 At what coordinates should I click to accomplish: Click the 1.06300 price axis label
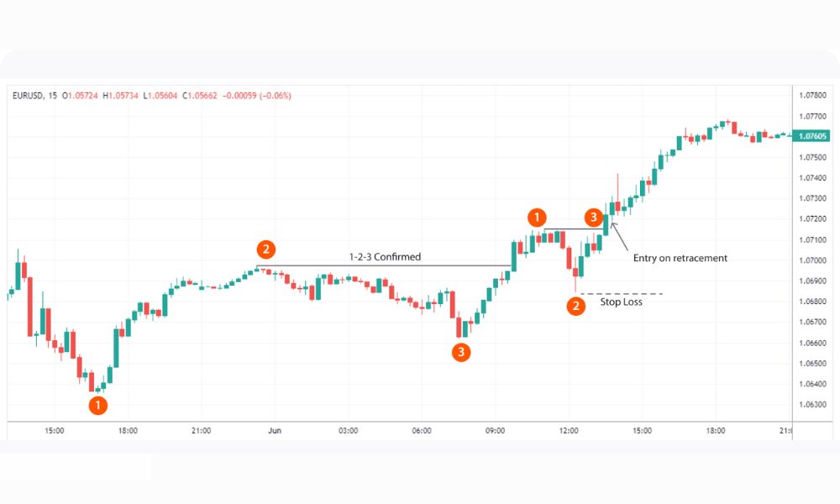tap(813, 404)
